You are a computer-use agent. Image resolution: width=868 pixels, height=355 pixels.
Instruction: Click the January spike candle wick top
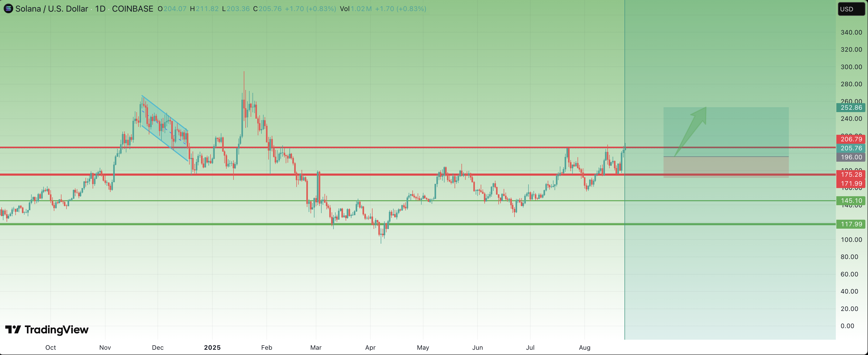[244, 73]
